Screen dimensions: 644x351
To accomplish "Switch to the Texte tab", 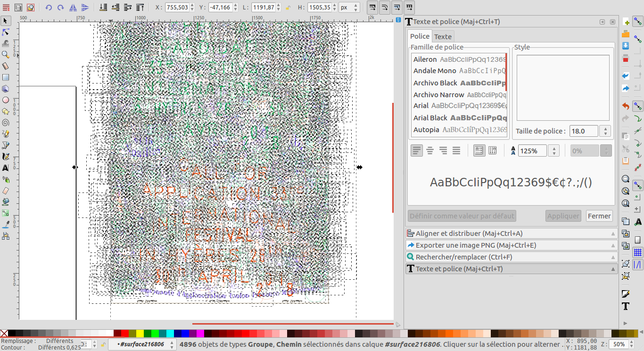I will click(x=443, y=36).
